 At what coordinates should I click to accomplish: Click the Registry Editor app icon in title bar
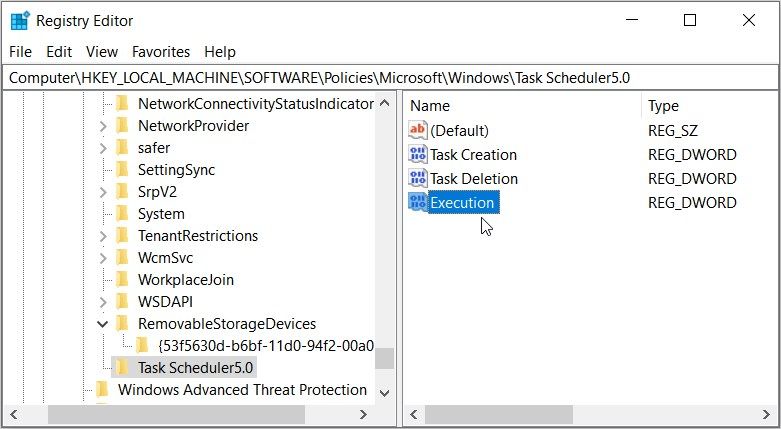19,20
